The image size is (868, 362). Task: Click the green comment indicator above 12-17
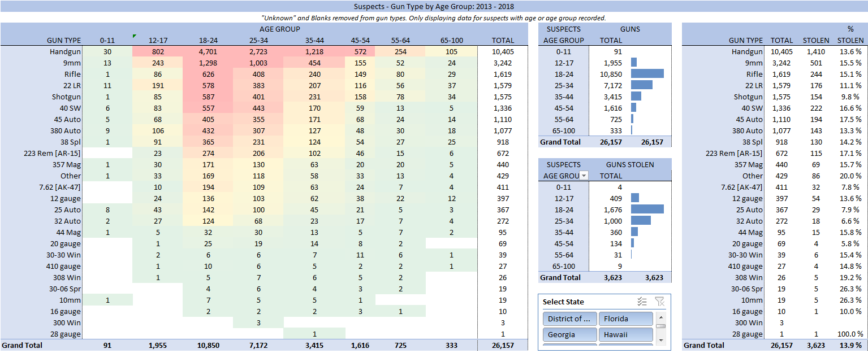[x=135, y=36]
